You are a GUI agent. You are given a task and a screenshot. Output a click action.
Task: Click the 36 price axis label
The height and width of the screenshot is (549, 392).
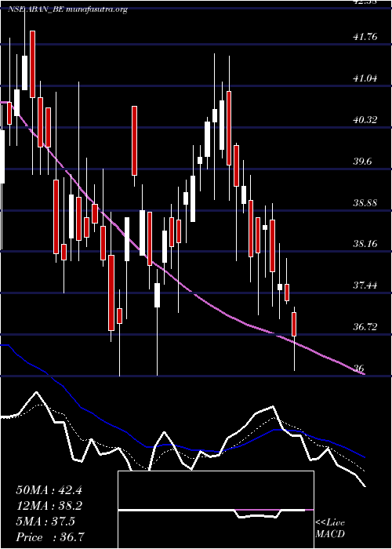pos(359,369)
